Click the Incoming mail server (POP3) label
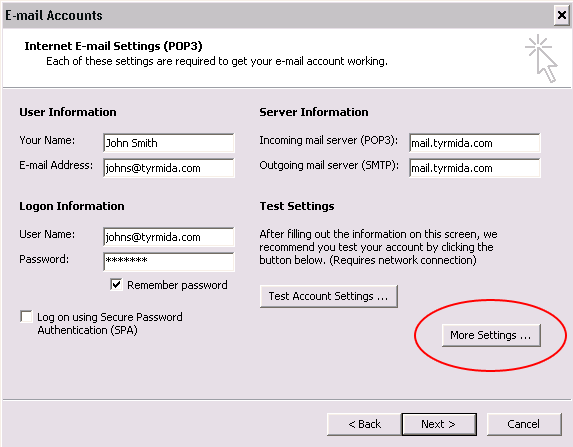Screen dimensions: 573x447 click(x=329, y=140)
